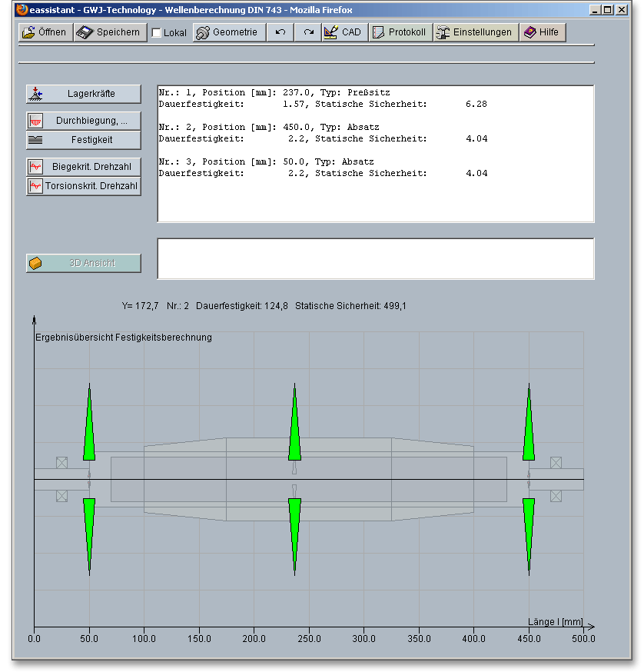Calculate Biegekrit. Drehzahl
This screenshot has height=672, width=644.
[84, 167]
